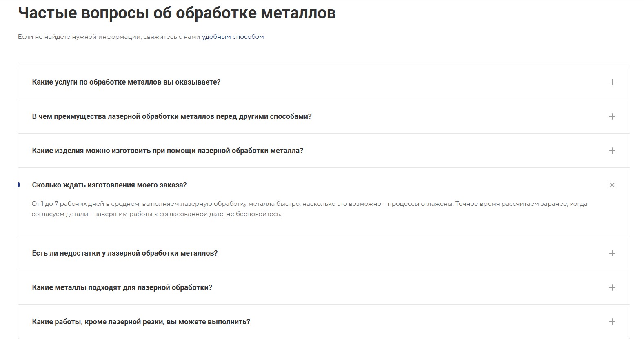Expand 'Какие металлы подходят для лазерной обработки?'
Image resolution: width=644 pixels, height=343 pixels.
coord(122,287)
